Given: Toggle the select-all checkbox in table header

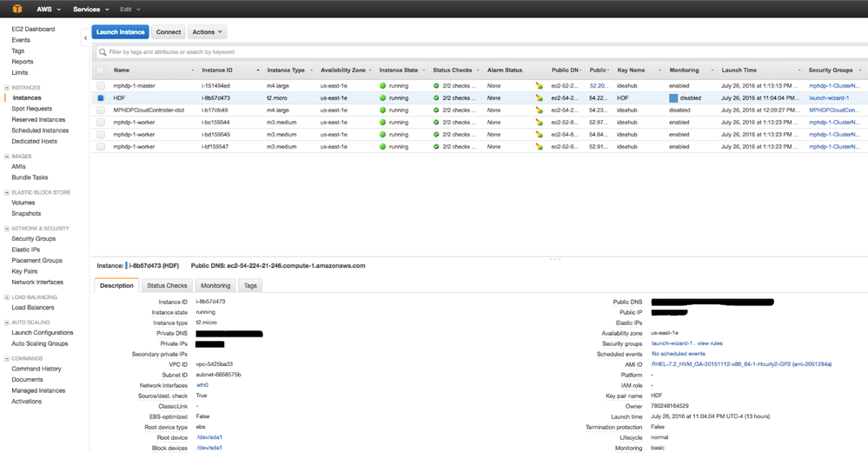Looking at the screenshot, I should [x=101, y=70].
